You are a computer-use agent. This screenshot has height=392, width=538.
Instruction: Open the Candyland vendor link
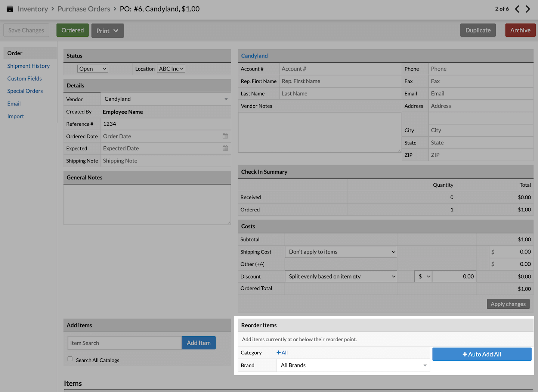[x=254, y=56]
